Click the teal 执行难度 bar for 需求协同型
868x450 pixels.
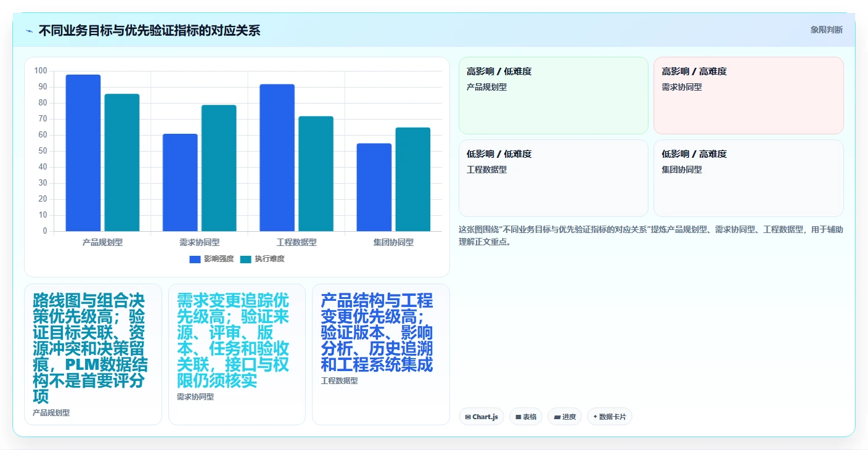point(219,168)
